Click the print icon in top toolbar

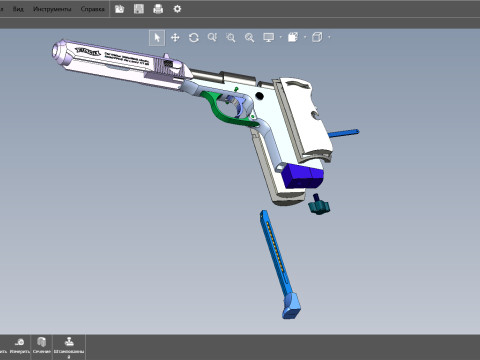[x=158, y=9]
